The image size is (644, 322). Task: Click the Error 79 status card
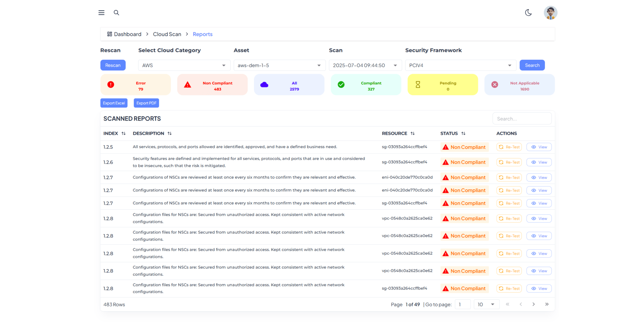click(x=135, y=84)
